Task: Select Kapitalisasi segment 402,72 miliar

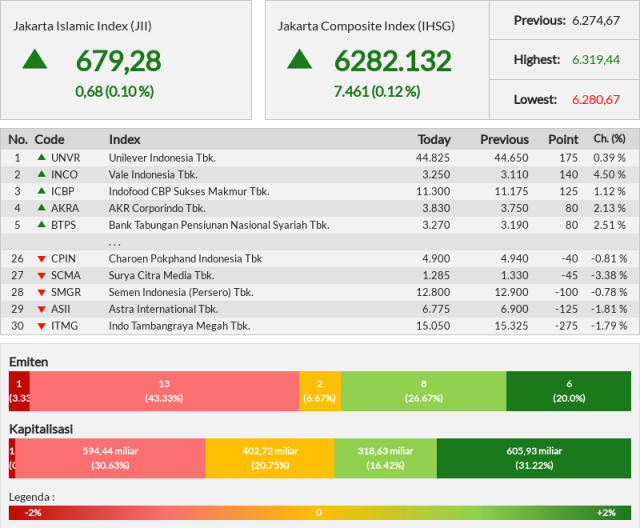Action: pyautogui.click(x=270, y=458)
